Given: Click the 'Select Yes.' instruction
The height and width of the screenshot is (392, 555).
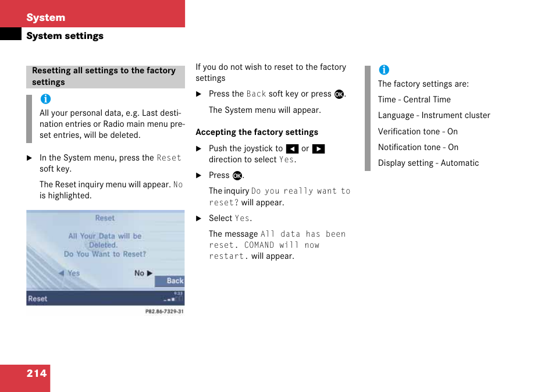Looking at the screenshot, I should pyautogui.click(x=230, y=218).
